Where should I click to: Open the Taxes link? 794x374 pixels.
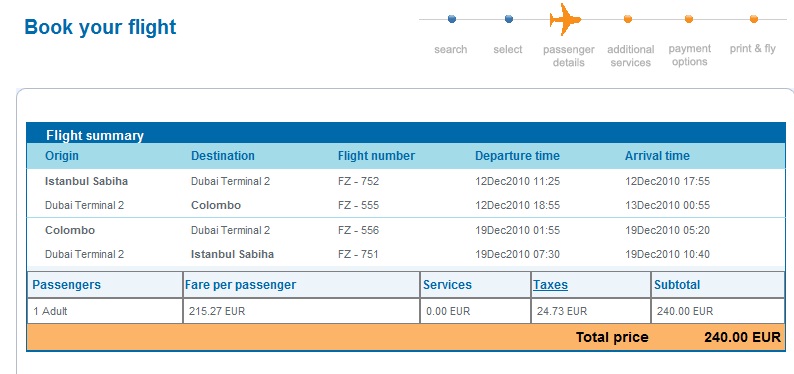[x=550, y=285]
